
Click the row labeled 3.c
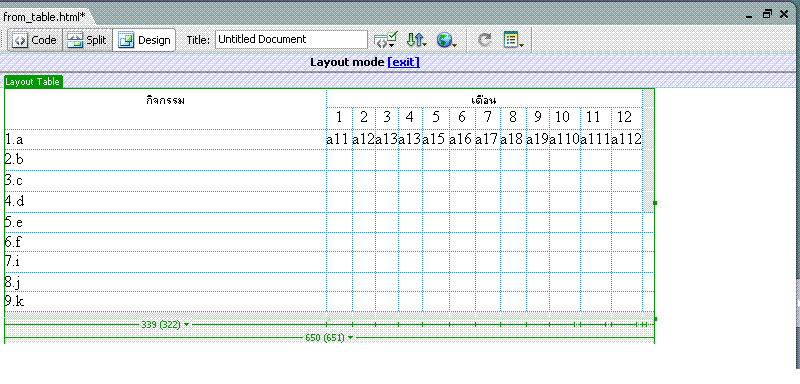click(x=165, y=181)
